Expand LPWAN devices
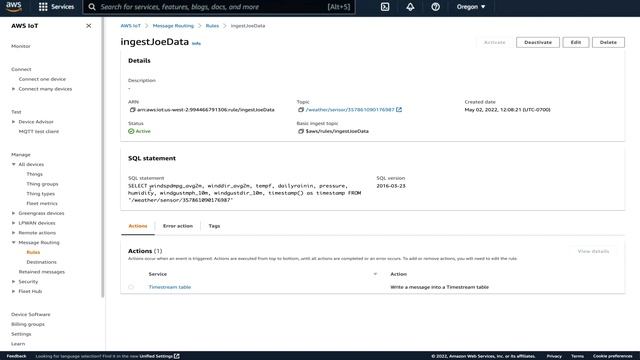 (13, 223)
